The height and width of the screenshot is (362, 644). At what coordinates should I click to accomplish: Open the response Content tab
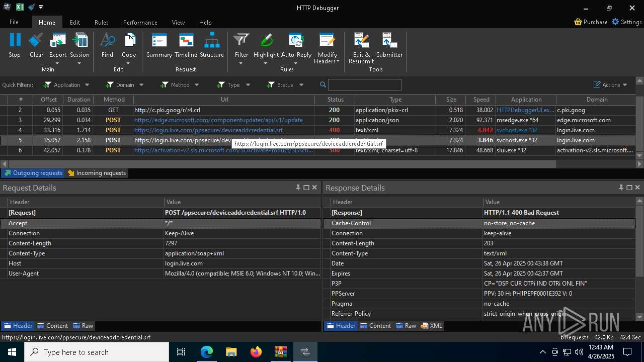[375, 326]
